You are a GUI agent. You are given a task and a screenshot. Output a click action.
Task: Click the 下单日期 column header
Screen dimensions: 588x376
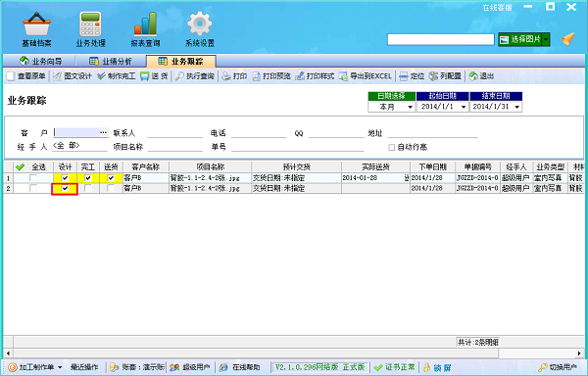[x=433, y=166]
